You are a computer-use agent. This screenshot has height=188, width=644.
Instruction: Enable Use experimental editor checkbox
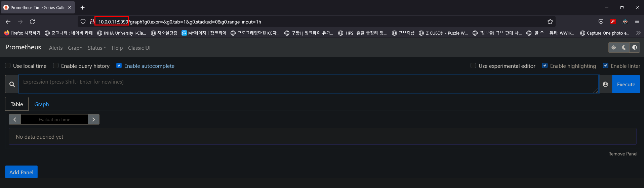tap(473, 65)
